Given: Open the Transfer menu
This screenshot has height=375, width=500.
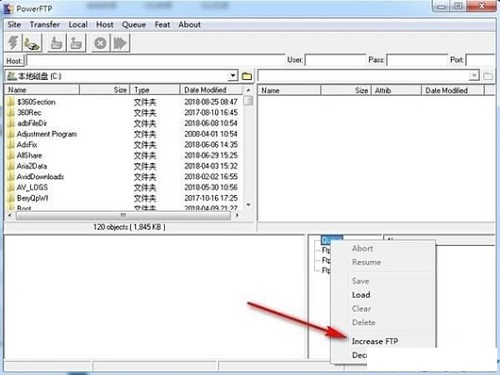Looking at the screenshot, I should coord(45,25).
